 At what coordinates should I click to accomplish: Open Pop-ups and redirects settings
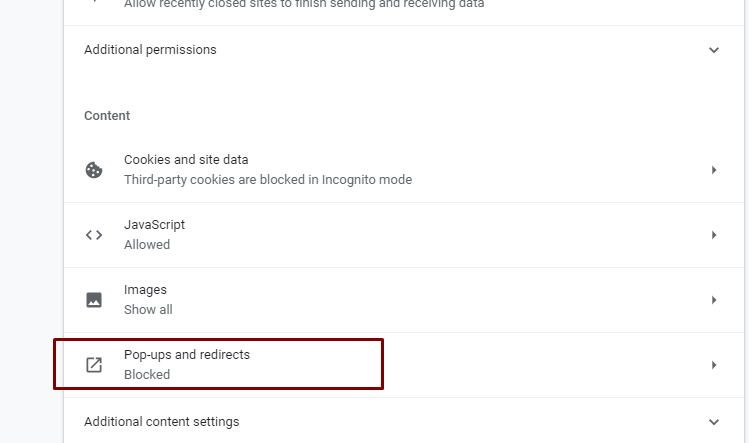coord(187,355)
